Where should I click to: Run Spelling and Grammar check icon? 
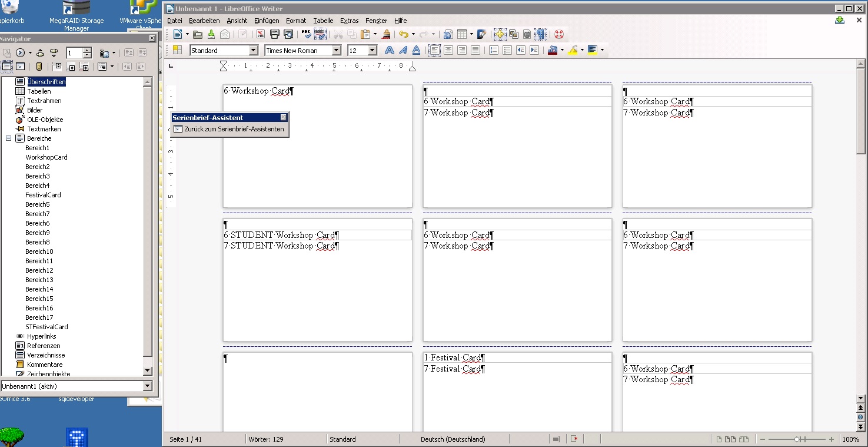click(306, 34)
